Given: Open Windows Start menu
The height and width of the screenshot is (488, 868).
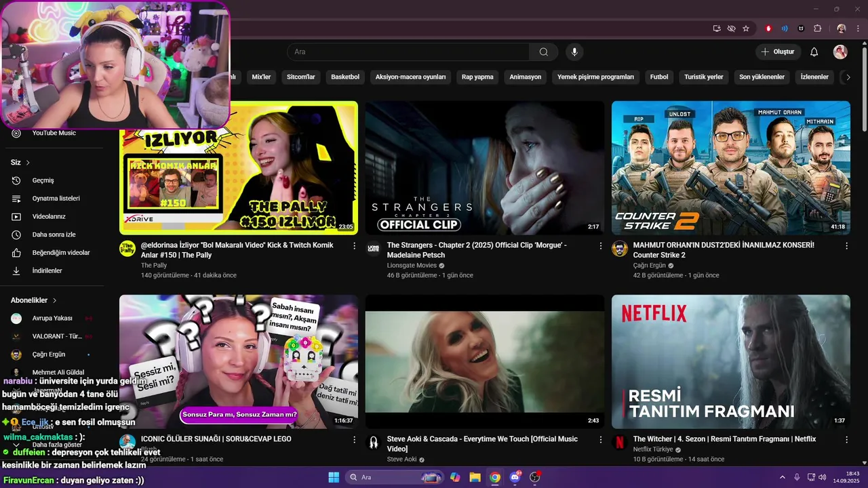Looking at the screenshot, I should coord(334,477).
